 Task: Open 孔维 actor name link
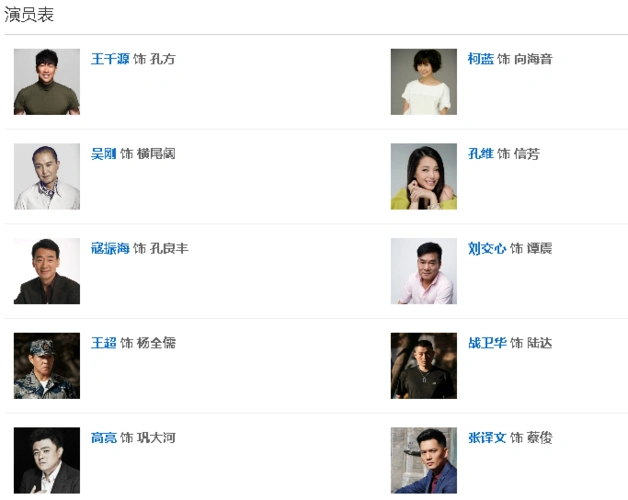tap(480, 154)
